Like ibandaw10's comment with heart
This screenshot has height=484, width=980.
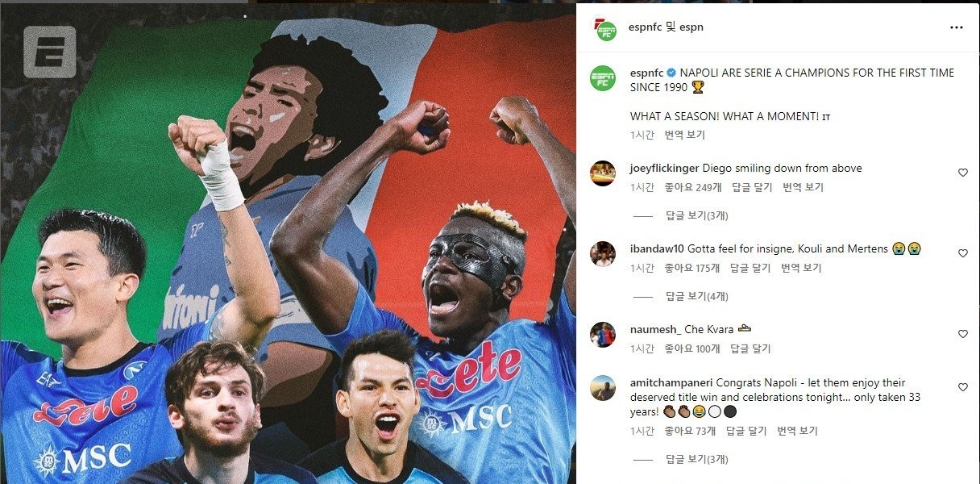[962, 253]
